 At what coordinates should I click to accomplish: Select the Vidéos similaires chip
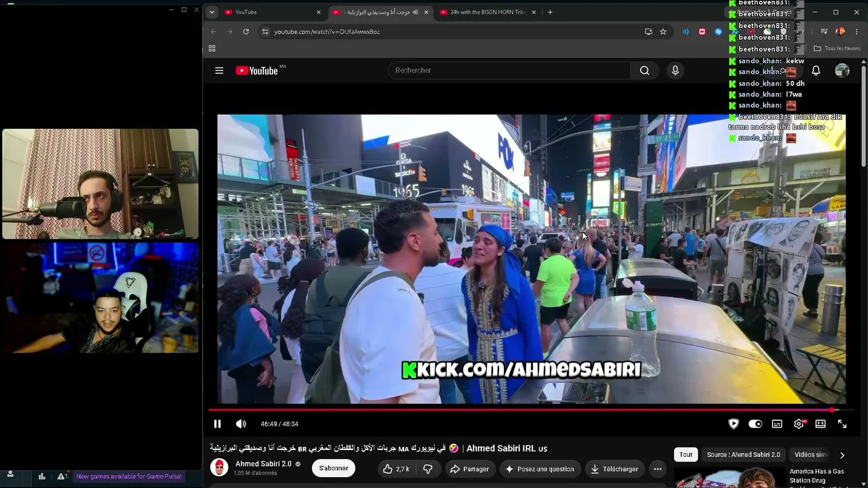(810, 455)
